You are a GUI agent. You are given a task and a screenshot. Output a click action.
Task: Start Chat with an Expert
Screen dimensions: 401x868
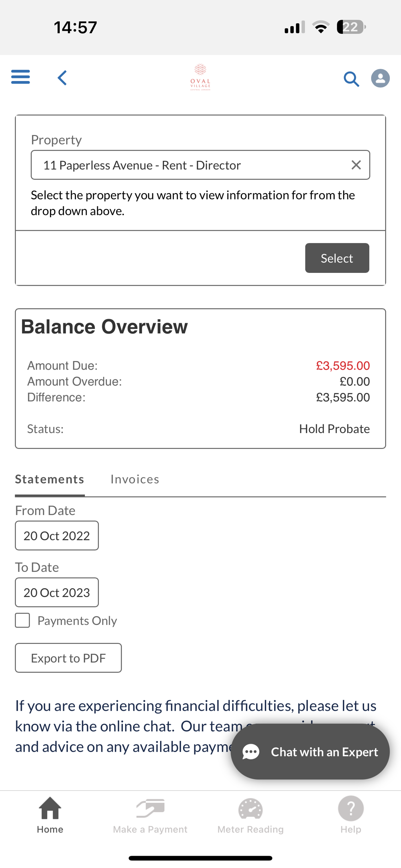pyautogui.click(x=310, y=752)
